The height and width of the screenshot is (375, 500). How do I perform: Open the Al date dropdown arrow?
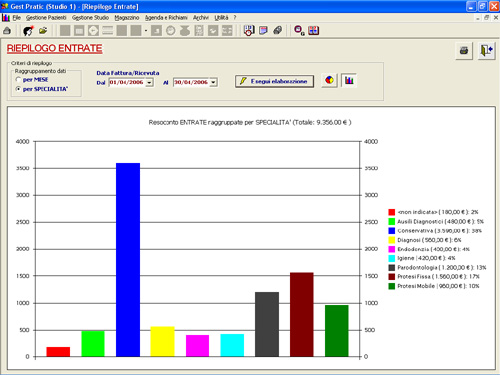coord(213,82)
